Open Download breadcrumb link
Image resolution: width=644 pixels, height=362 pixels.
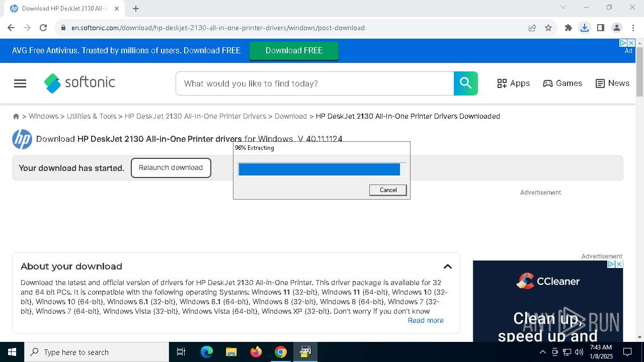point(291,116)
